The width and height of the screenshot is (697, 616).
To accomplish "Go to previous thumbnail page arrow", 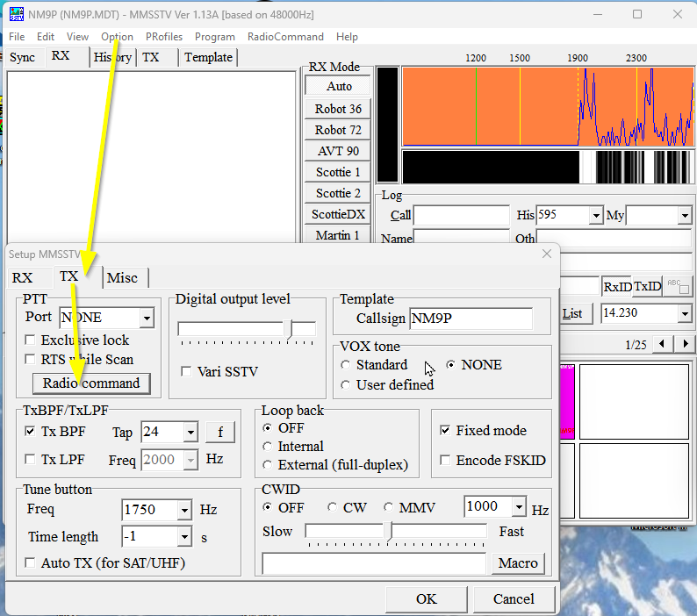I will pyautogui.click(x=663, y=344).
